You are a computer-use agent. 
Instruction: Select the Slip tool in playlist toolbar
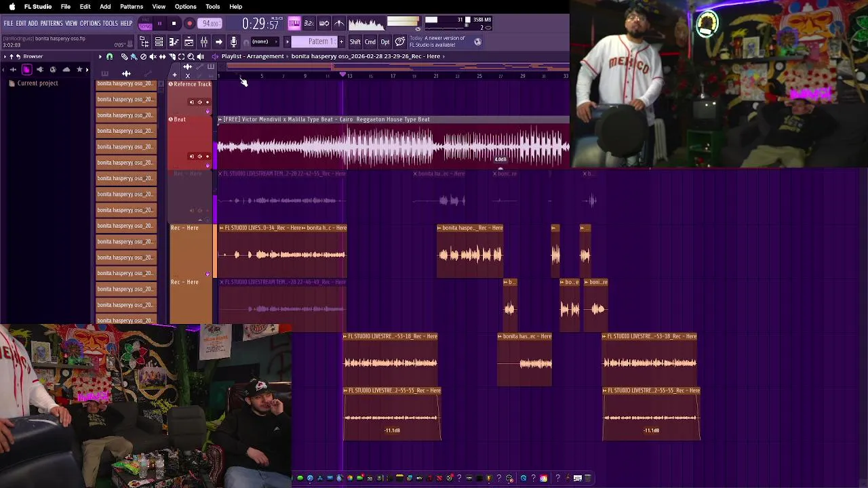(x=162, y=57)
